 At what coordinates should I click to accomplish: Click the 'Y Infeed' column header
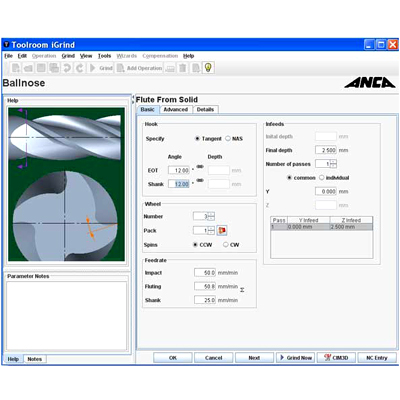click(309, 220)
